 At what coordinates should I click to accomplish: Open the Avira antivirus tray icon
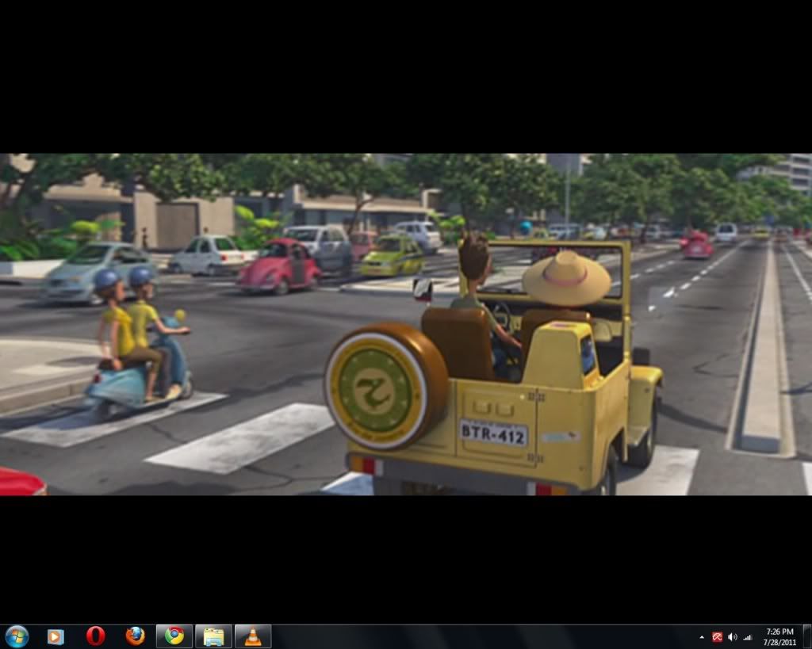point(717,637)
